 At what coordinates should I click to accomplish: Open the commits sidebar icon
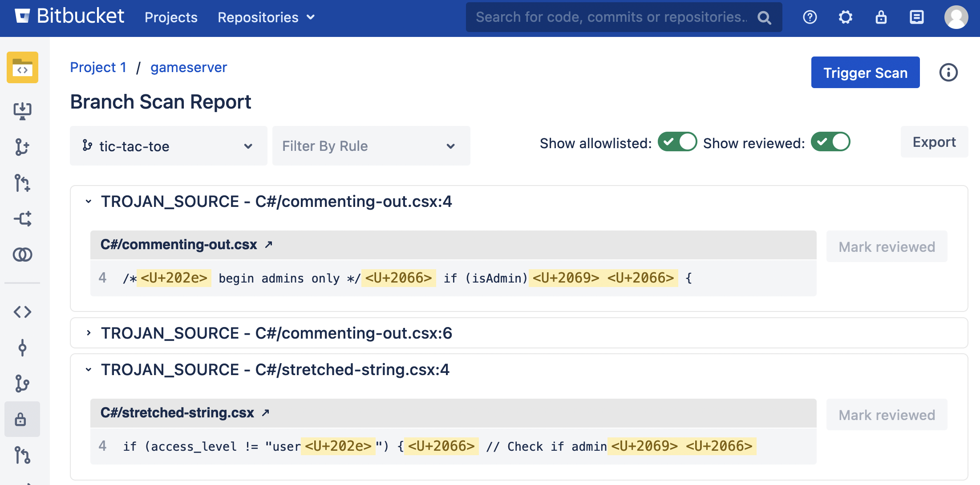[22, 348]
